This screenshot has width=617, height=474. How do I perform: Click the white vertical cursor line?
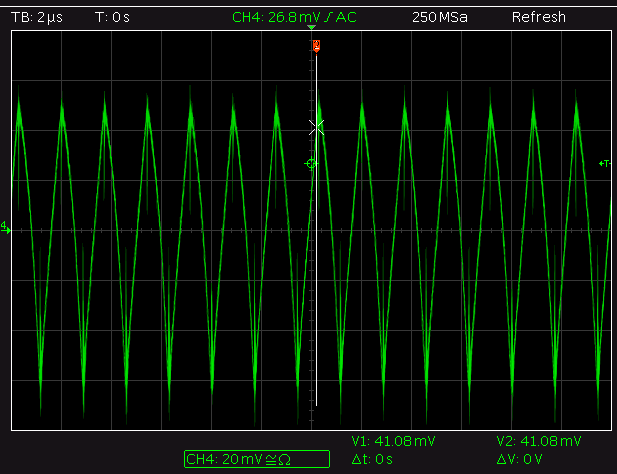point(316,230)
